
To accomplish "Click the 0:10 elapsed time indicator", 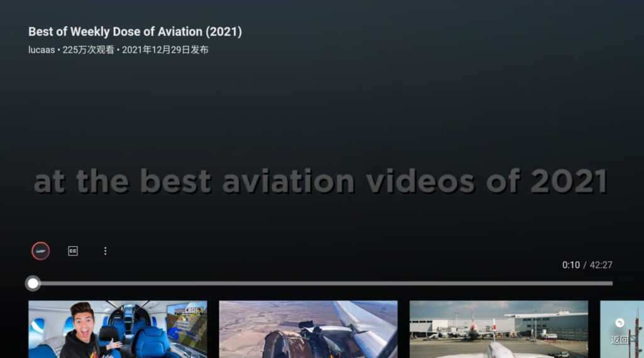I will (x=571, y=265).
